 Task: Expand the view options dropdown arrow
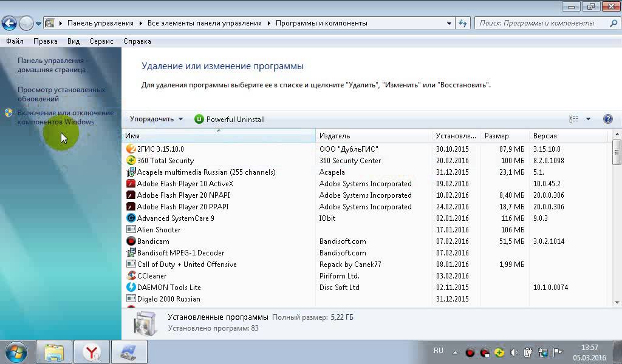588,119
